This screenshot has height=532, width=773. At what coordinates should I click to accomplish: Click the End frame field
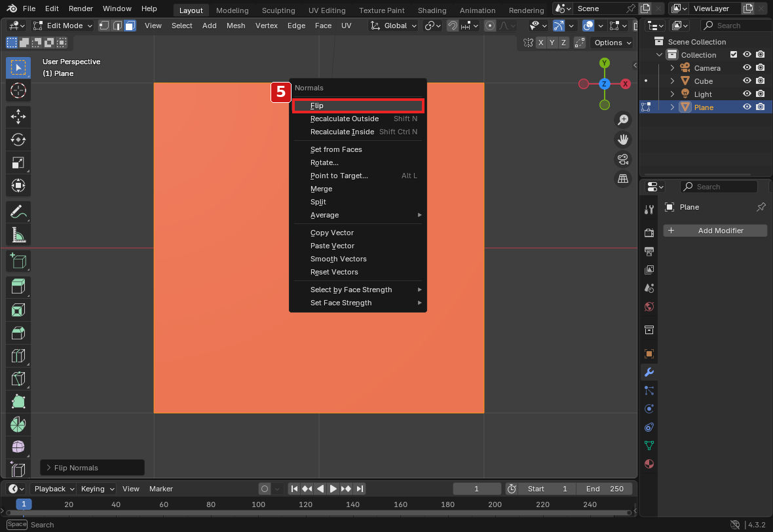[605, 489]
